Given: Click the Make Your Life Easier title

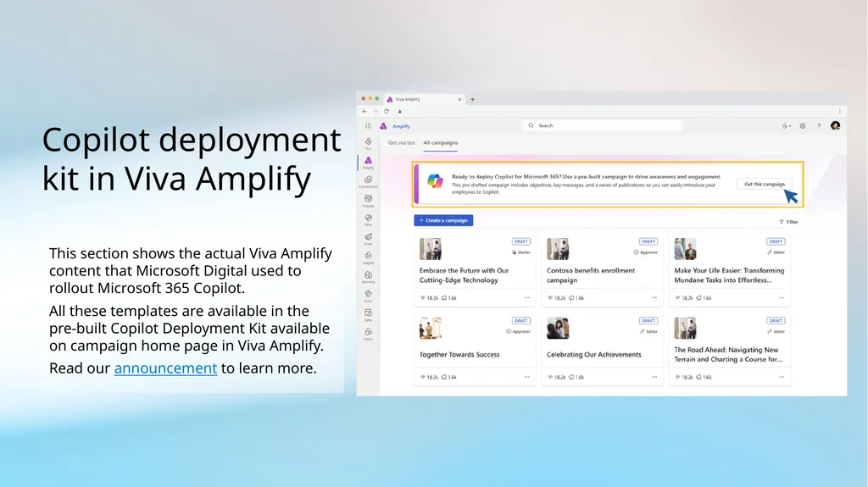Looking at the screenshot, I should 729,275.
